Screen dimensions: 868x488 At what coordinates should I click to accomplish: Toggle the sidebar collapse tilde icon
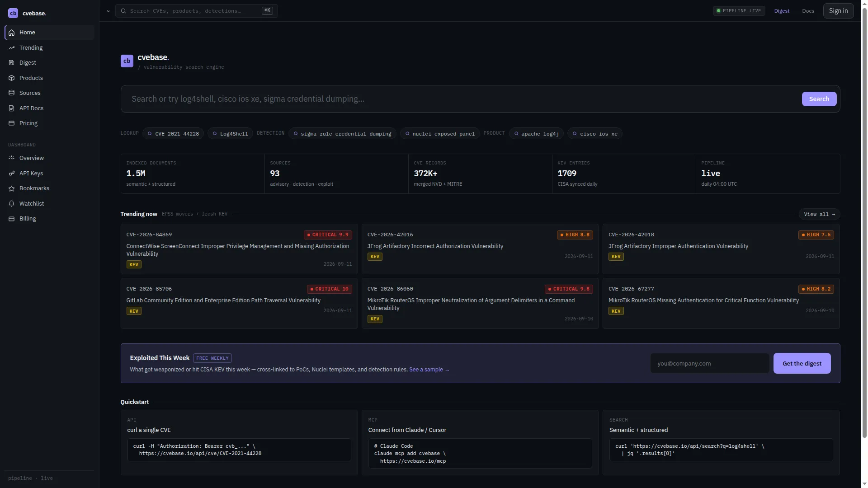[108, 11]
